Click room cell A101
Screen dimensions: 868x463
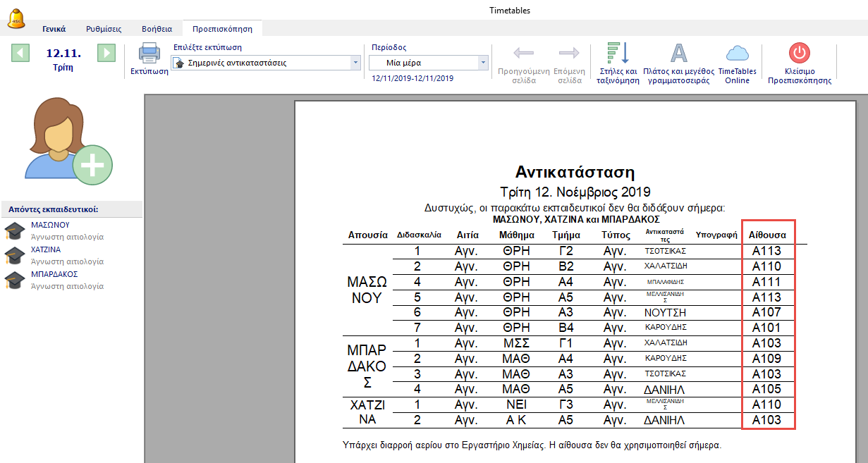coord(766,328)
